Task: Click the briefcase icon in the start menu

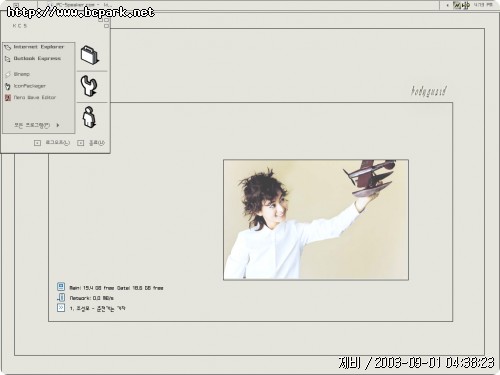Action: pyautogui.click(x=90, y=55)
